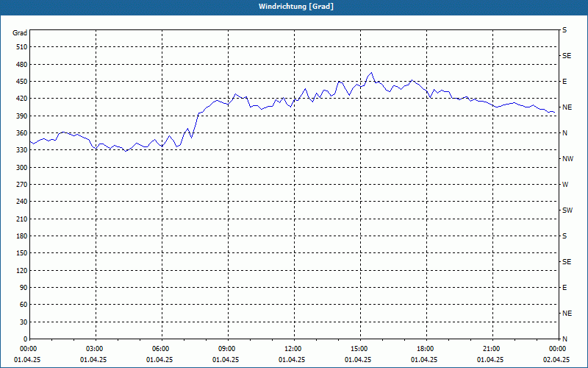
Task: Click the S compass label beside 180 gridline
Action: coord(564,236)
